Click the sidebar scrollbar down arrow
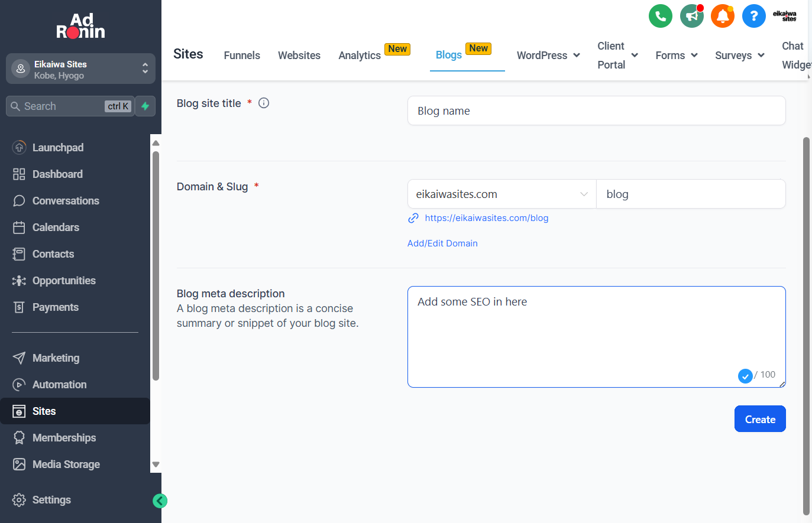This screenshot has height=523, width=812. (156, 464)
